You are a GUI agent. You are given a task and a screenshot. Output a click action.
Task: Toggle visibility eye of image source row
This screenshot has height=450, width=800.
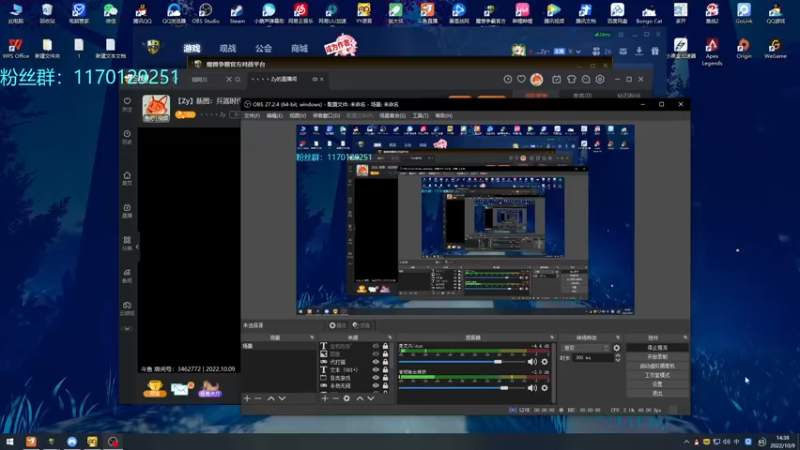click(376, 354)
